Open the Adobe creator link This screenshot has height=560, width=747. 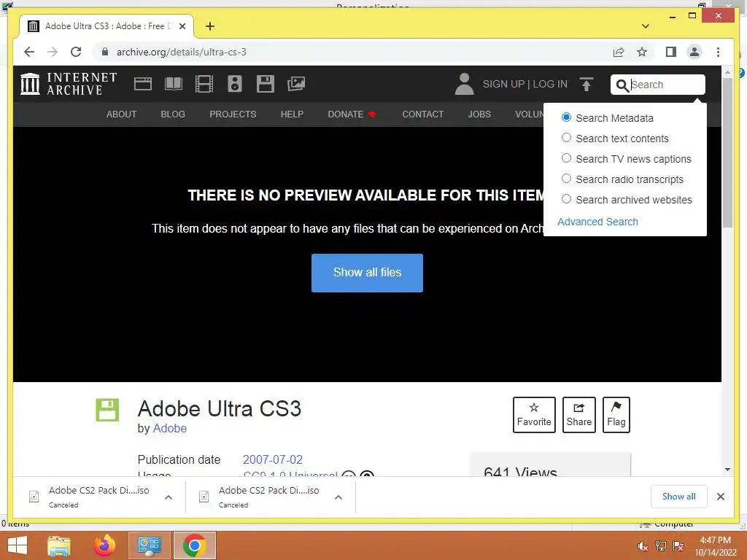[169, 429]
